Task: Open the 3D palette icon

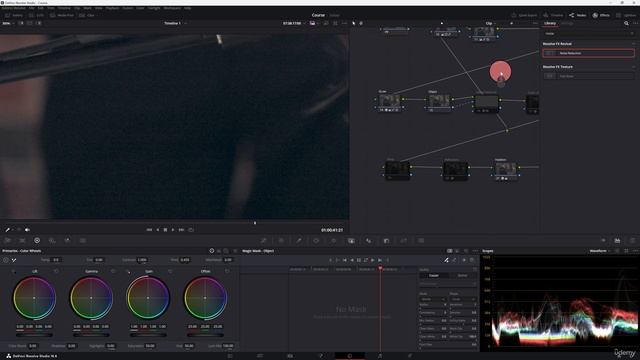Action: (421, 241)
